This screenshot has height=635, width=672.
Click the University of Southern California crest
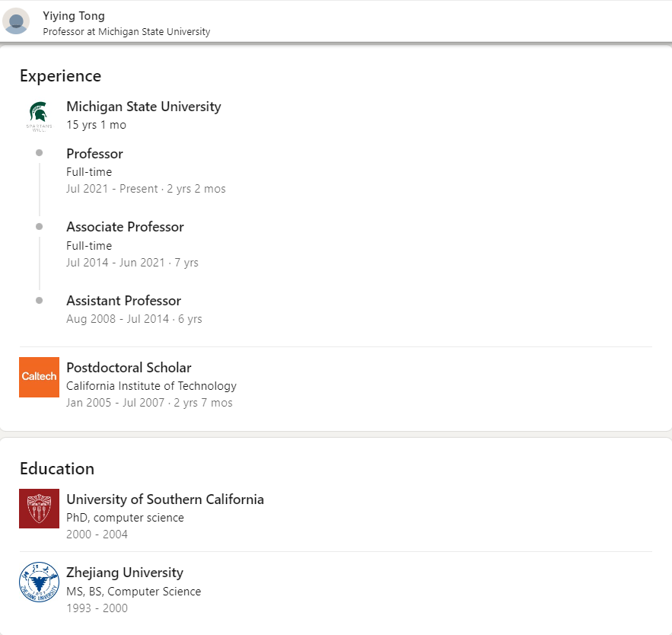pos(39,509)
